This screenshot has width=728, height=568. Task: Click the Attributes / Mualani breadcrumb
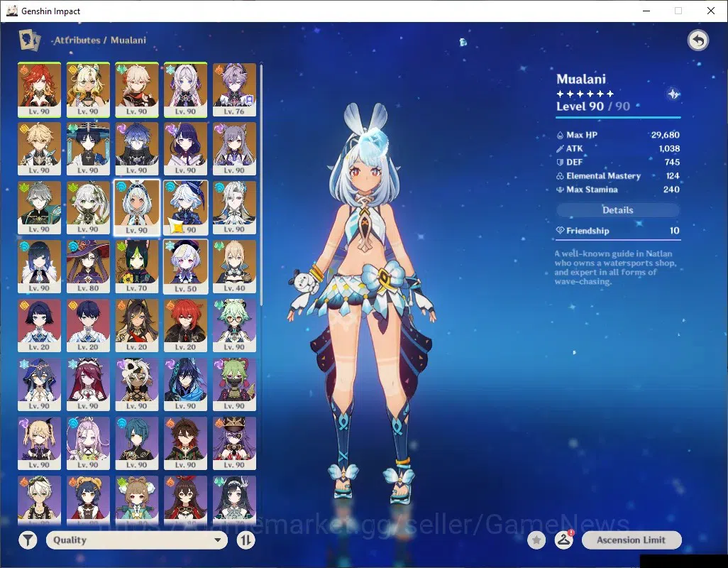coord(100,40)
